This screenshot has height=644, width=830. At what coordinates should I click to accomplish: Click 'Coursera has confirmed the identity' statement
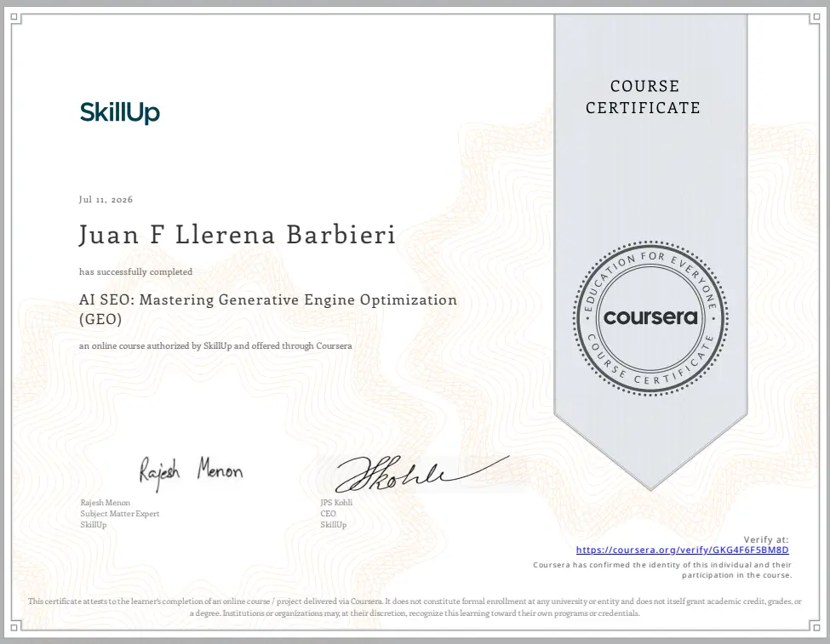tap(662, 570)
